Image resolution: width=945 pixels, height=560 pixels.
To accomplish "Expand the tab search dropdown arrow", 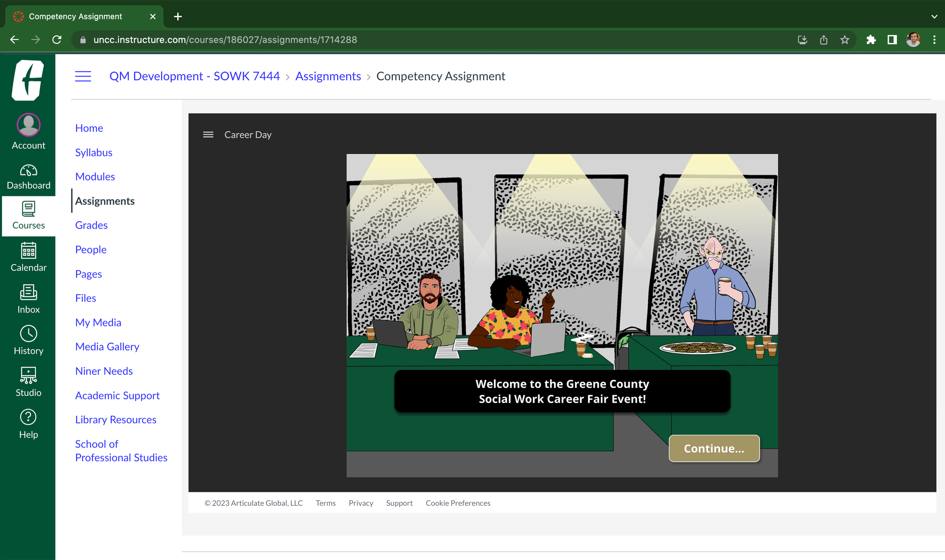I will point(934,17).
